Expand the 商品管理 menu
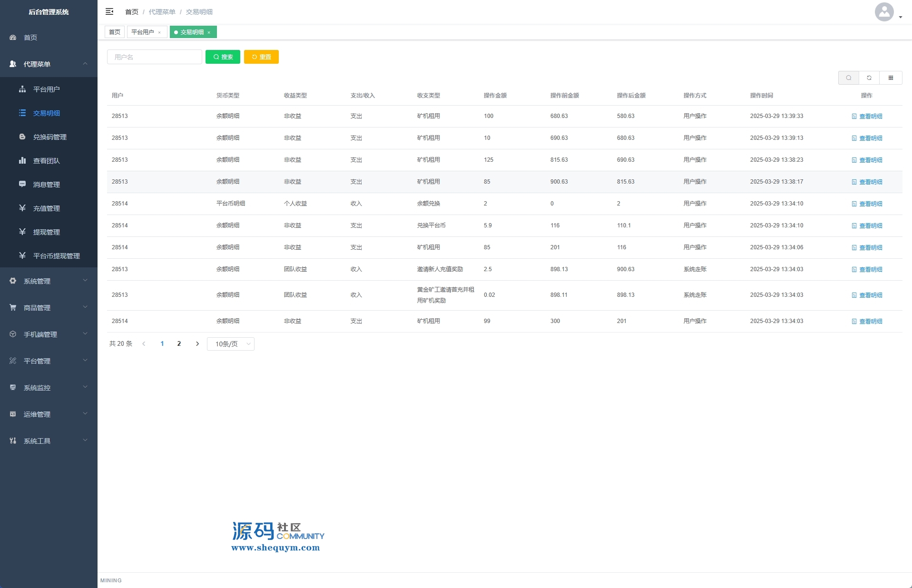The width and height of the screenshot is (912, 588). 49,308
